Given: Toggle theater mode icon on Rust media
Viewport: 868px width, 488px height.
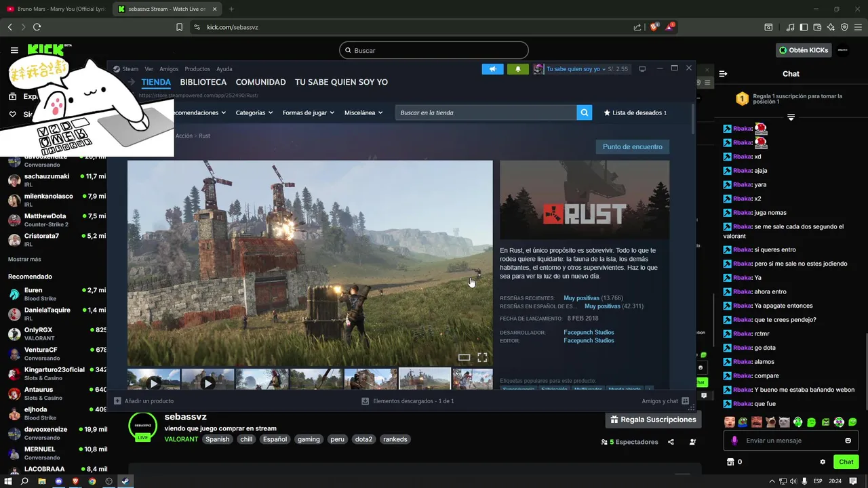Looking at the screenshot, I should coord(464,357).
